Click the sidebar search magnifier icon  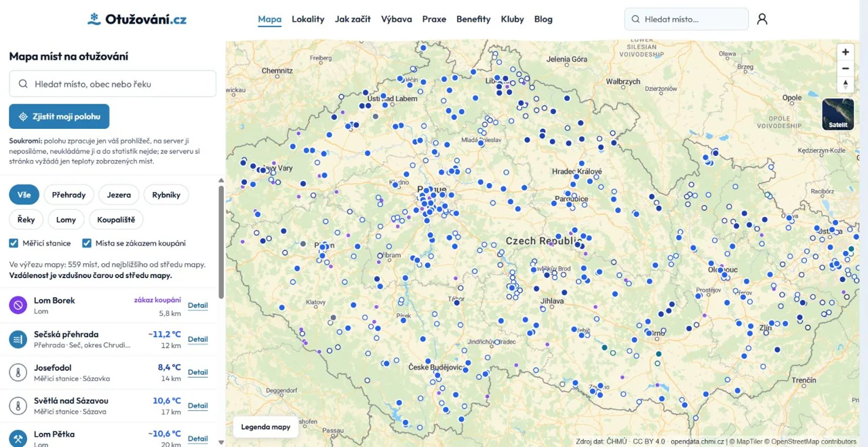[23, 84]
